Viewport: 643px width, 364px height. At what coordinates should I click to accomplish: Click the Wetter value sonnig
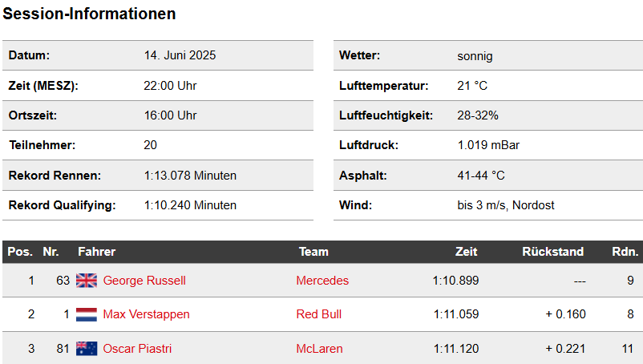coord(475,56)
